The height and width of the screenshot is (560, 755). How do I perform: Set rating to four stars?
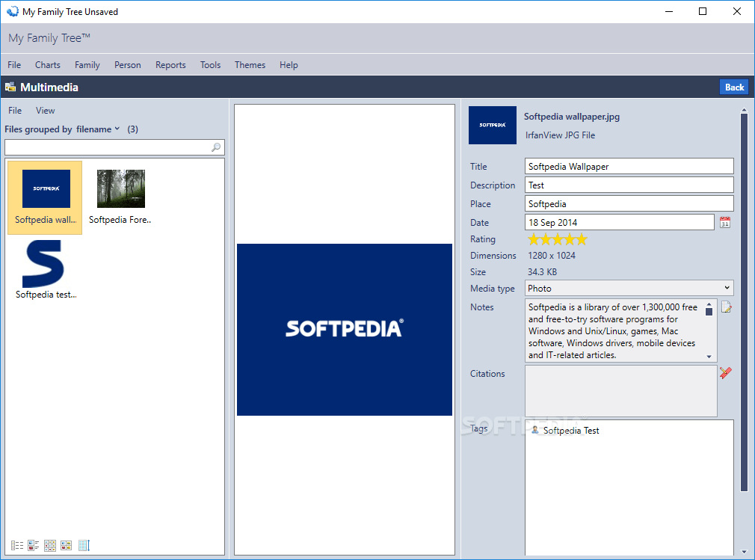(570, 239)
